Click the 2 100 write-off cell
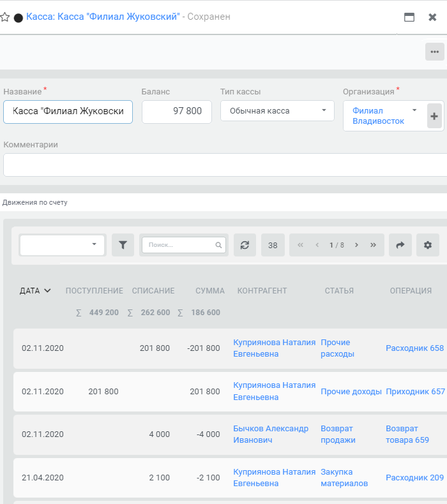The image size is (447, 504). [159, 478]
